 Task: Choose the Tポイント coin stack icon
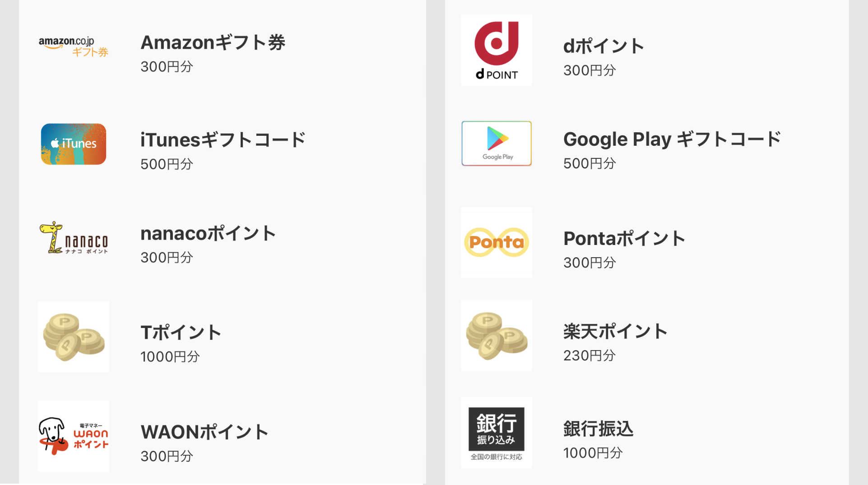click(x=74, y=337)
